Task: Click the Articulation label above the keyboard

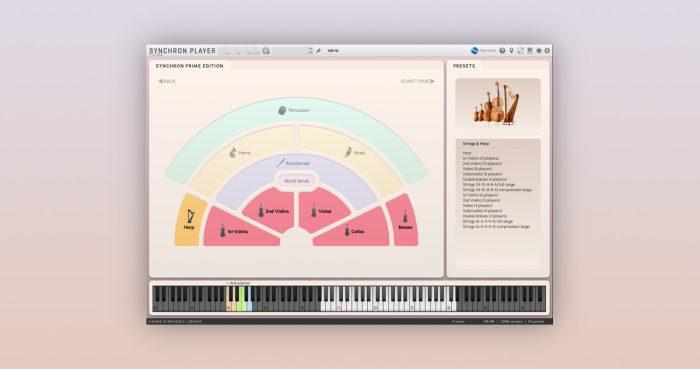Action: (239, 283)
